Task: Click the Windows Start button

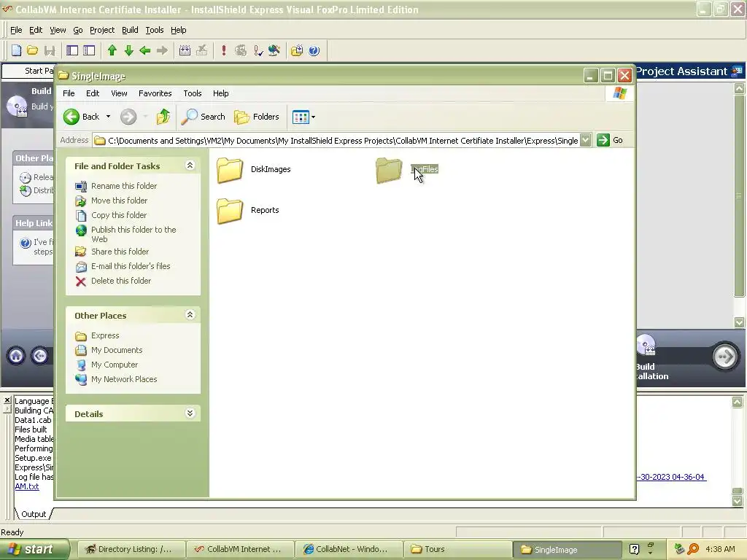Action: (34, 549)
